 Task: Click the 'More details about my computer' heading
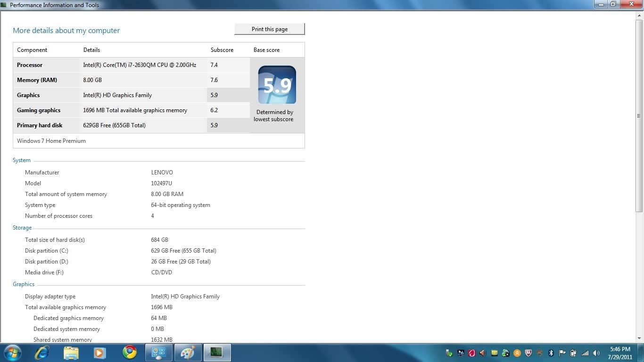point(66,30)
